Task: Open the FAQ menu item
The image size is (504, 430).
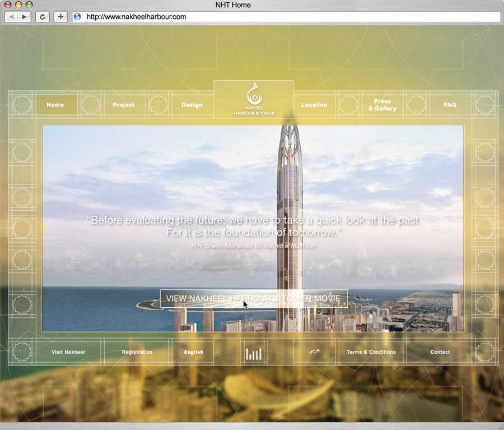Action: coord(450,105)
